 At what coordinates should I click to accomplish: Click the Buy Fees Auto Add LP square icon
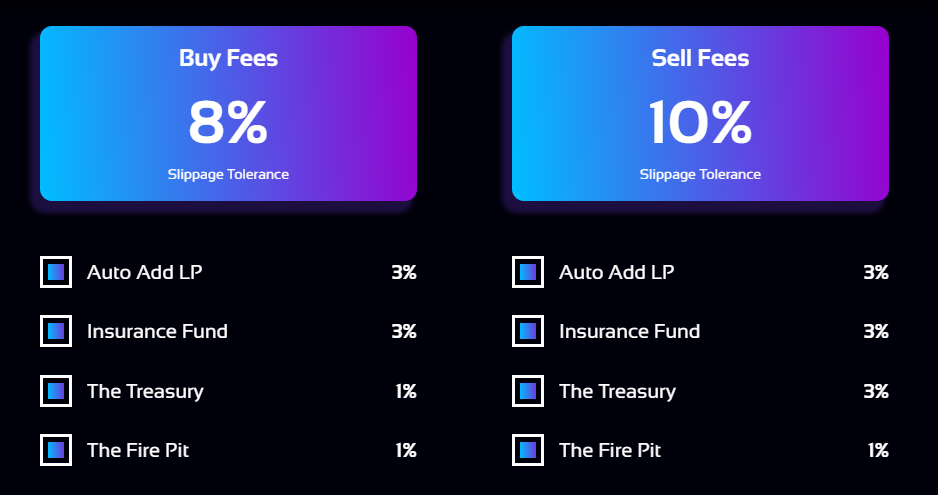tap(56, 272)
